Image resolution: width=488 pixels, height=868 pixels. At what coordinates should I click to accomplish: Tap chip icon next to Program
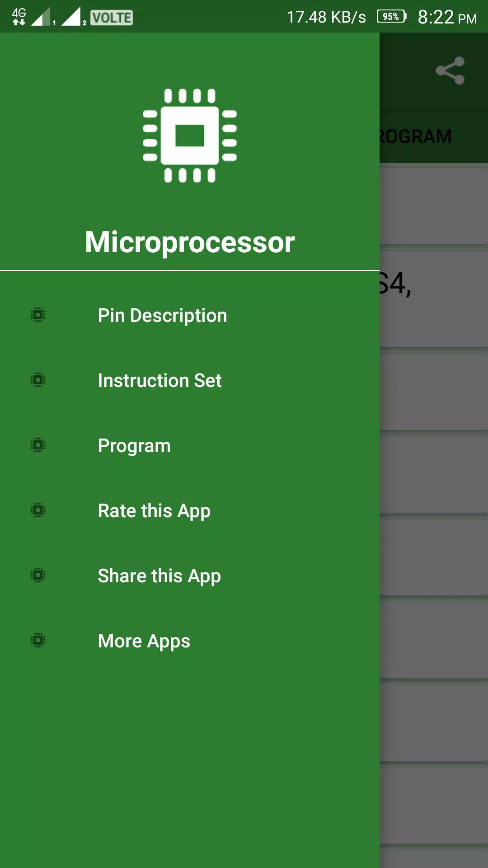click(38, 445)
